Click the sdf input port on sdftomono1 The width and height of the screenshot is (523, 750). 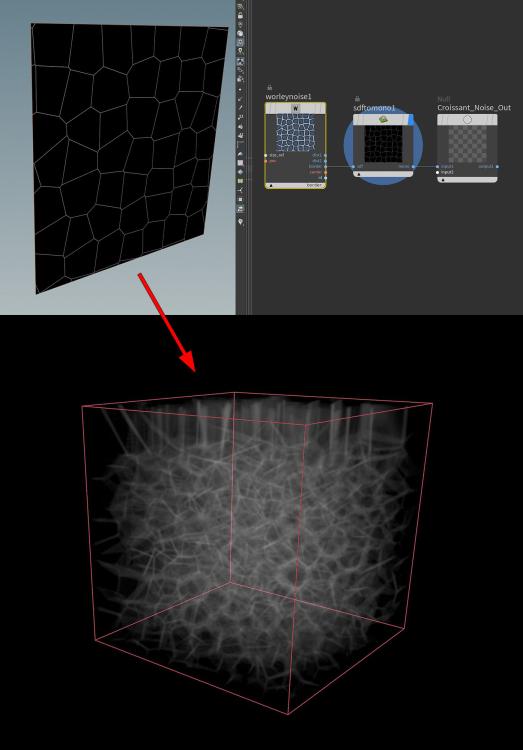(353, 166)
